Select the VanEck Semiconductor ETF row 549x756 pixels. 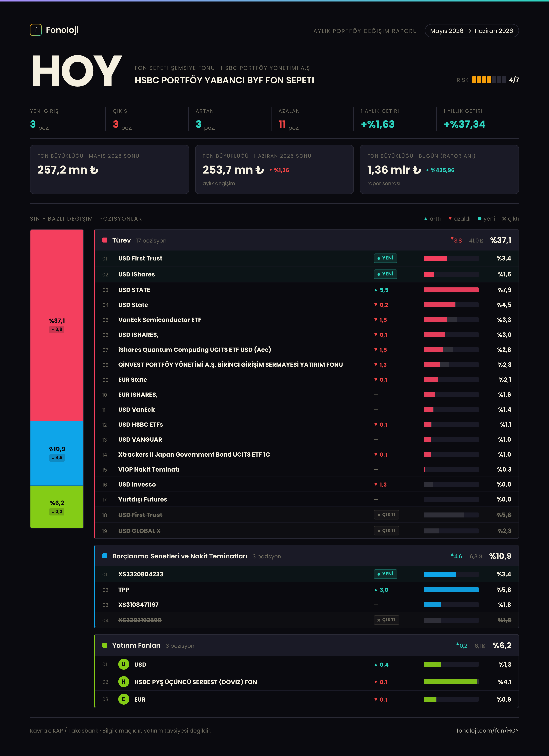[307, 320]
